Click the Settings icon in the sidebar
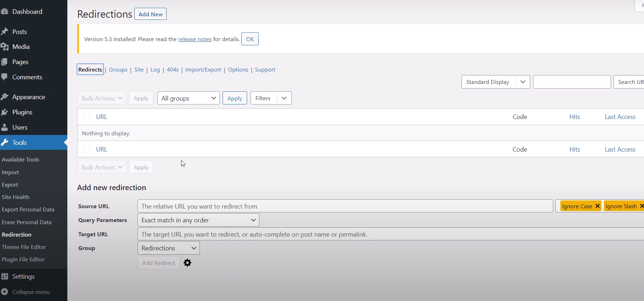Viewport: 644px width, 301px height. [5, 277]
